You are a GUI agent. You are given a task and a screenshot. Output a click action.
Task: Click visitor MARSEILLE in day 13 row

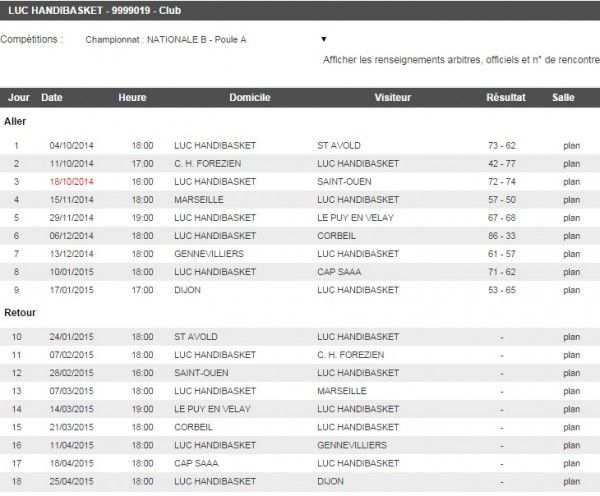point(342,391)
